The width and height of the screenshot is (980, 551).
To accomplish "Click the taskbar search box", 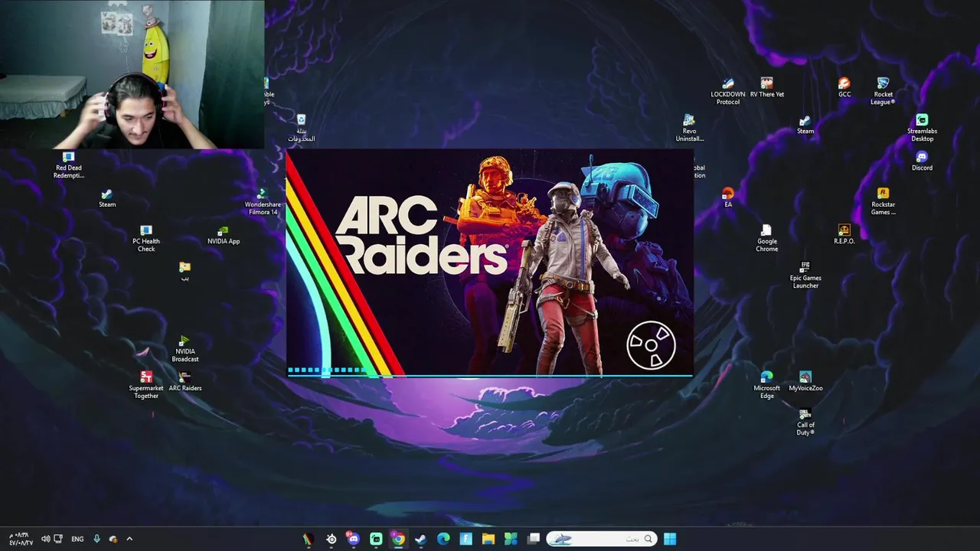I will click(x=601, y=539).
